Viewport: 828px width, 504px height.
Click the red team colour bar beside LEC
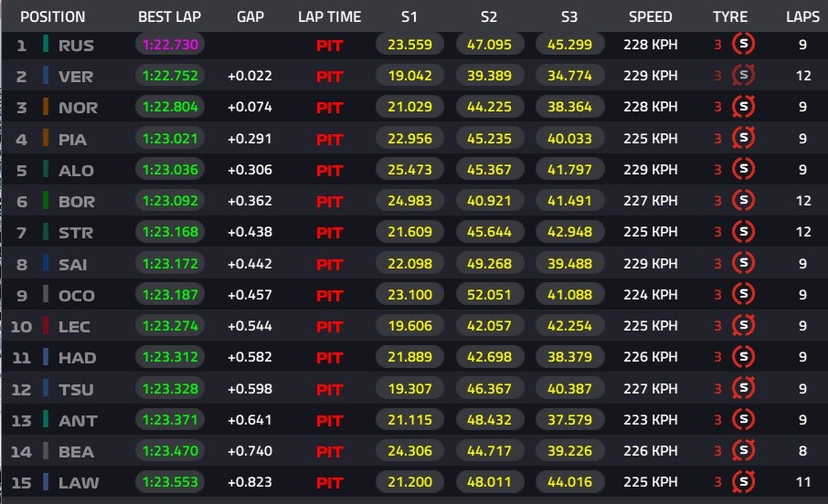point(46,326)
